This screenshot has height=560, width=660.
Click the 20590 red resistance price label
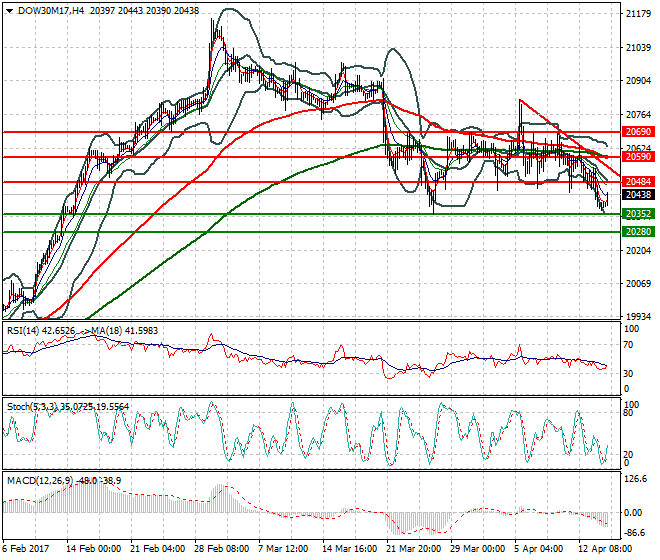click(x=638, y=157)
